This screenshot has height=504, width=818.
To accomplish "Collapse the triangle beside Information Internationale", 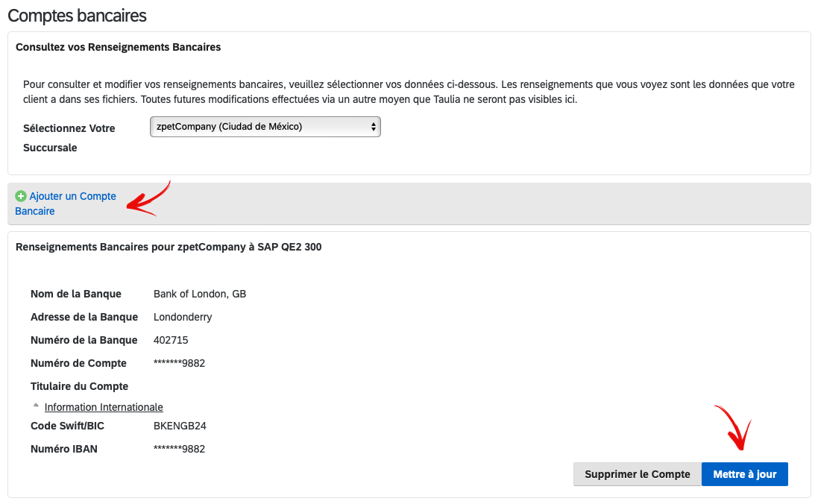I will (36, 406).
